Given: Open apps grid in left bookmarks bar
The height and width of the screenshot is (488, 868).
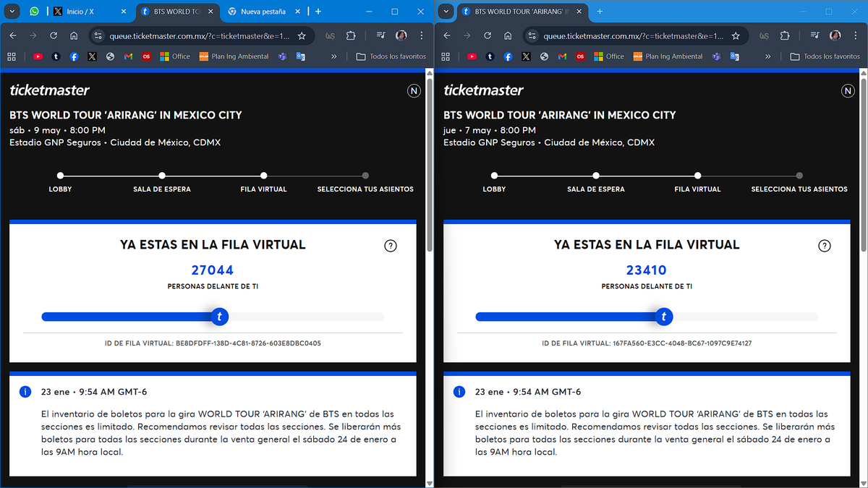Looking at the screenshot, I should click(12, 56).
